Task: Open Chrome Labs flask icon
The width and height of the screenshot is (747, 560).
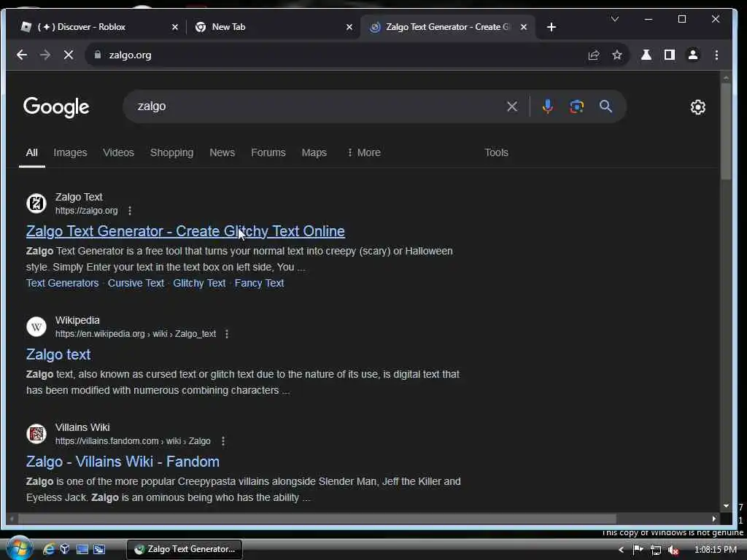Action: click(x=646, y=55)
